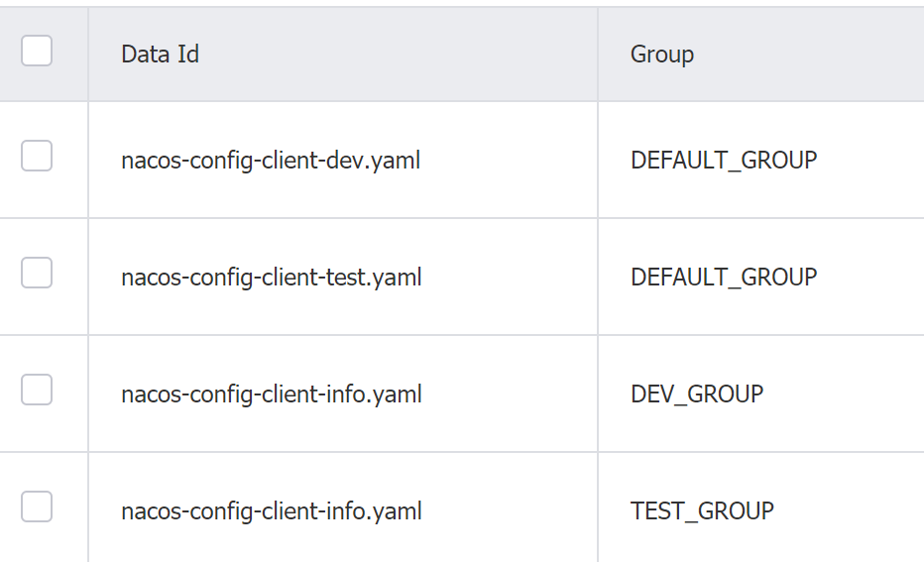Sort by the Data Id column header
Viewport: 924px width, 562px height.
click(161, 55)
